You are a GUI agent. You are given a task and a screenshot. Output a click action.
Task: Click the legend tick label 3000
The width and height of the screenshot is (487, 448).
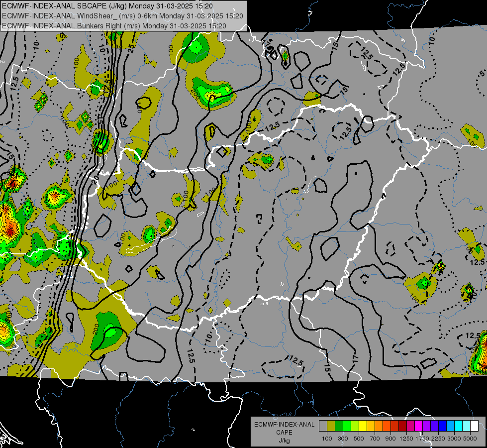point(454,439)
